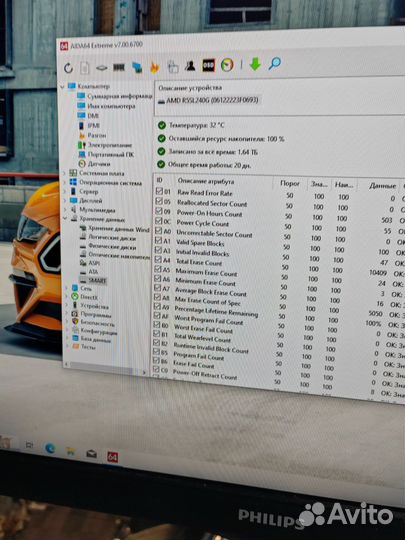Image resolution: width=405 pixels, height=540 pixels.
Task: Click the magnifier search icon
Action: pyautogui.click(x=274, y=63)
